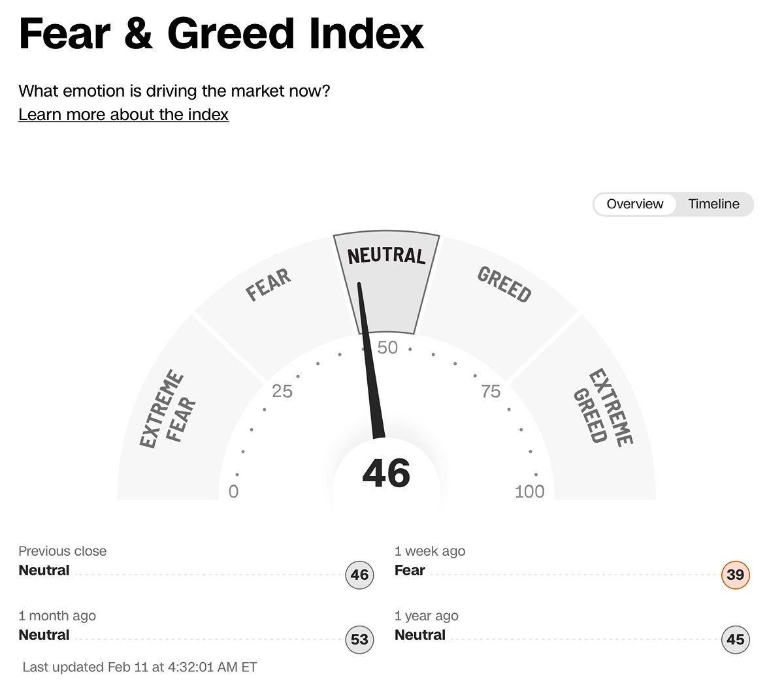Click the 50 mark on the gauge
This screenshot has height=685, width=784.
coord(387,347)
